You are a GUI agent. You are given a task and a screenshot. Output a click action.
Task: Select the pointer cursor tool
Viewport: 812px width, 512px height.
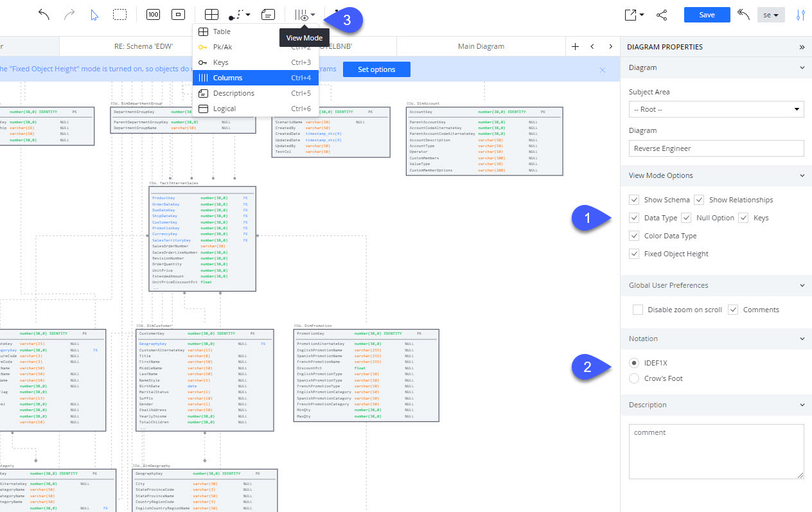[94, 15]
